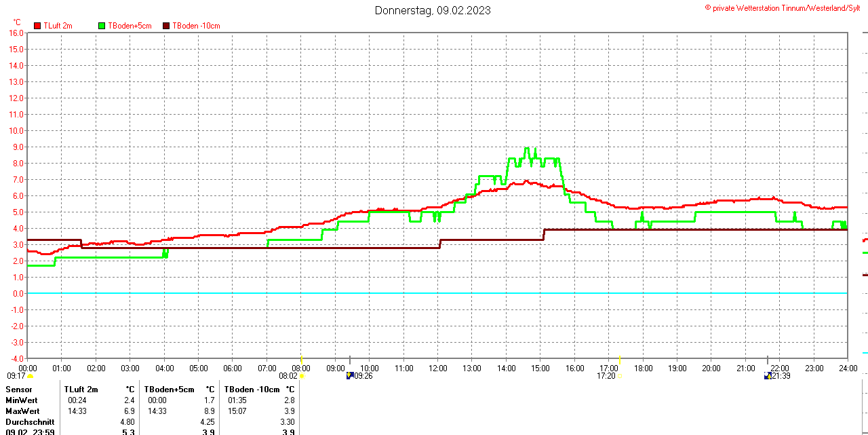The image size is (868, 435).
Task: Click the moonrise icon beside 21:39
Action: (x=768, y=375)
